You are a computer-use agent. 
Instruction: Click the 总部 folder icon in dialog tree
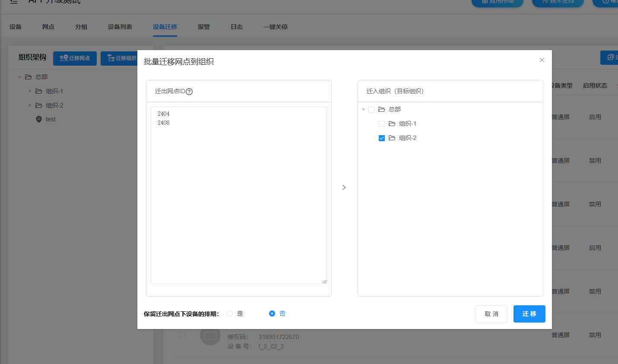[x=382, y=110]
